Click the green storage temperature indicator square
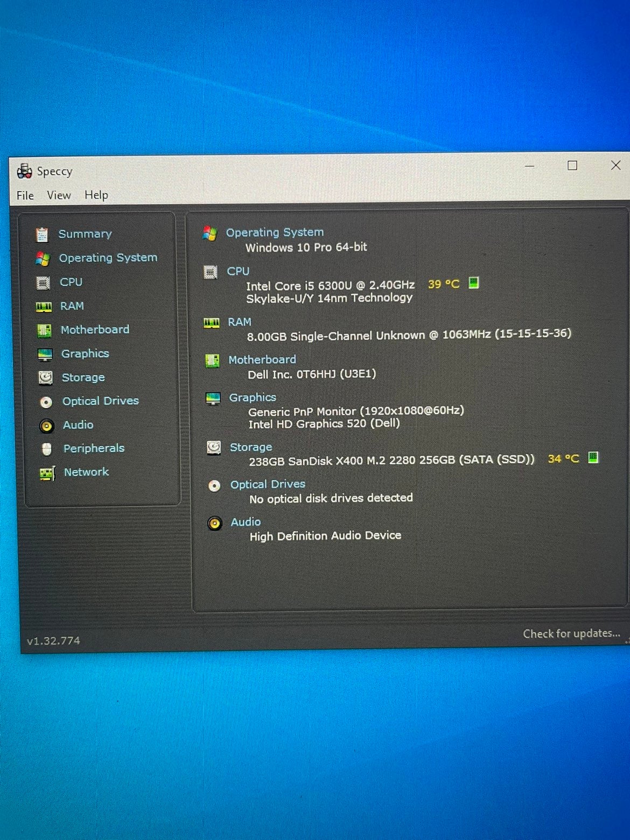Viewport: 630px width, 840px height. [593, 458]
